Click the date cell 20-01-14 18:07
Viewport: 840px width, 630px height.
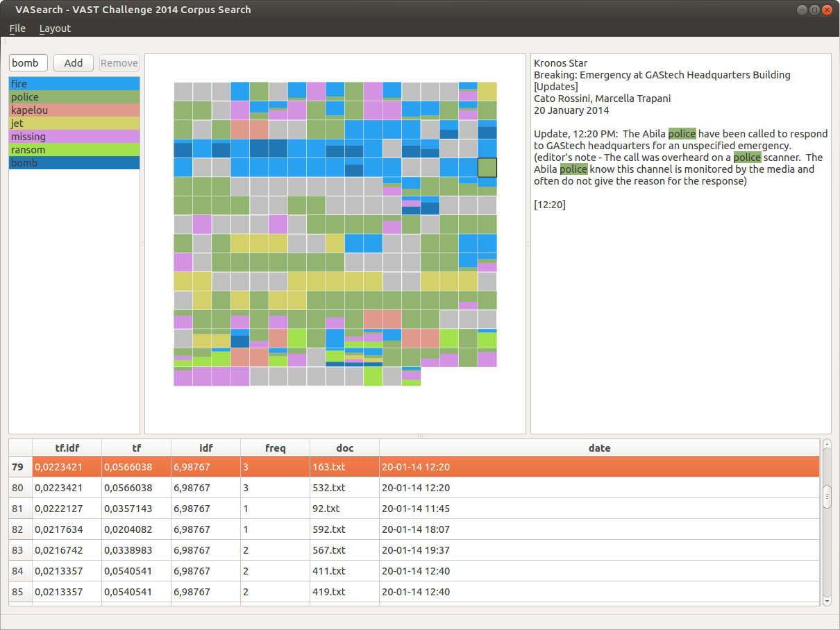pos(599,529)
